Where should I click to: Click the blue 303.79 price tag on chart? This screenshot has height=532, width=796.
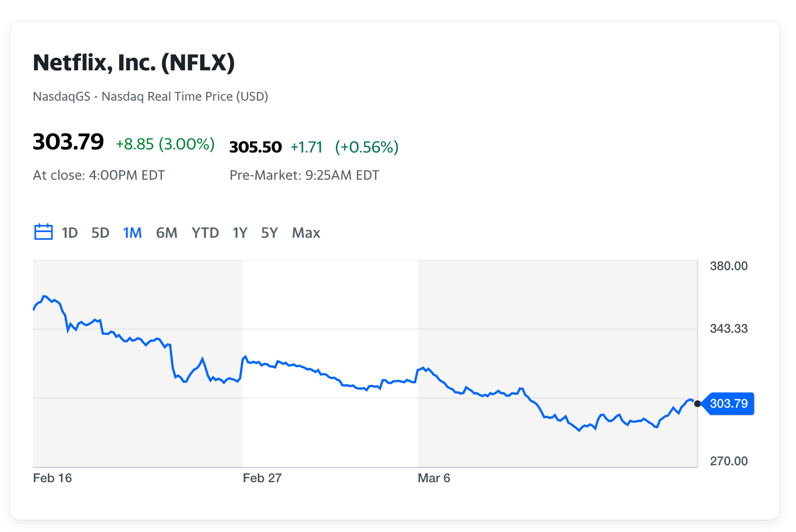(x=729, y=404)
